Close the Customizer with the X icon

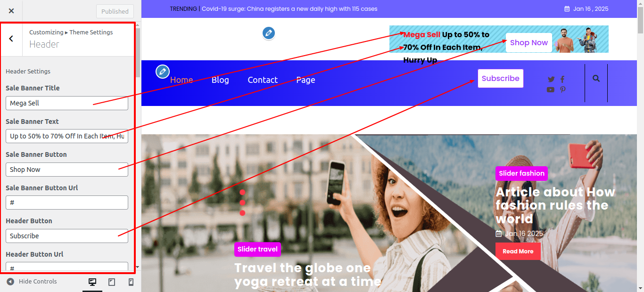pos(11,11)
